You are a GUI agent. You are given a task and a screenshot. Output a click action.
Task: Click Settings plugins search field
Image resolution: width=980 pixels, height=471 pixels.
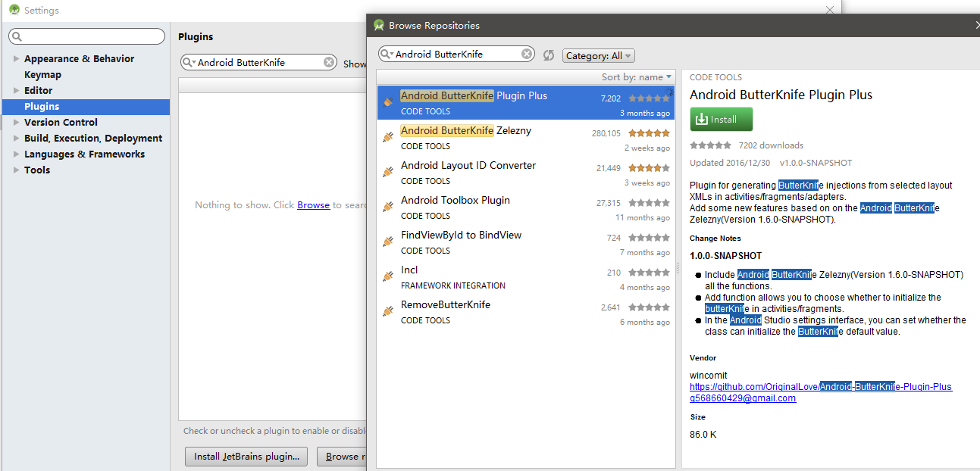(258, 62)
